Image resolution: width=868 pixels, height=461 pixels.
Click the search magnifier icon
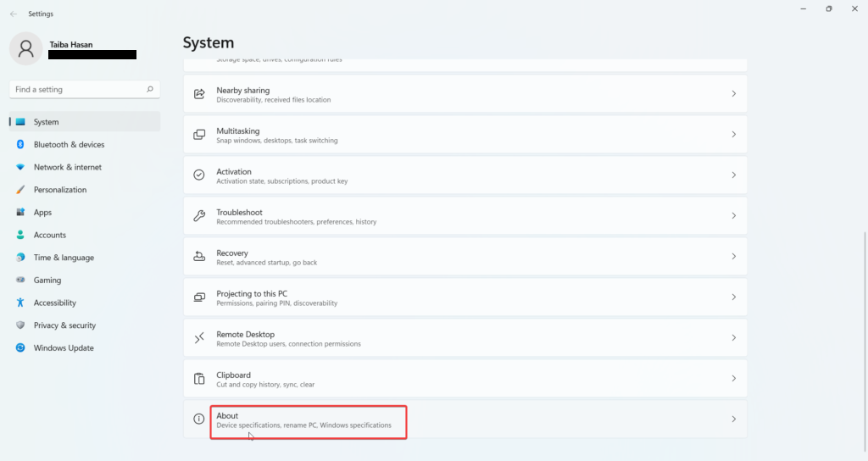[149, 89]
